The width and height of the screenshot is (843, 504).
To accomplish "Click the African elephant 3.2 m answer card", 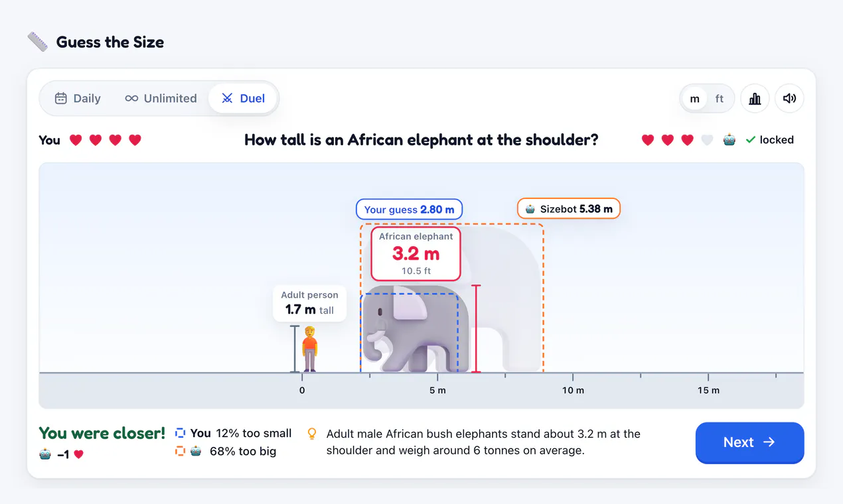I will coord(416,254).
